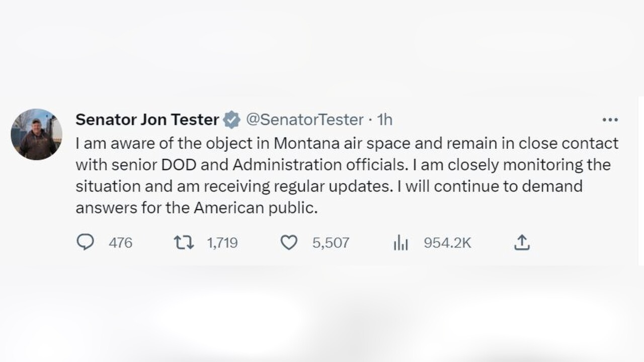The height and width of the screenshot is (362, 644).
Task: Open the tweet options via the three-dot icon
Action: [610, 120]
